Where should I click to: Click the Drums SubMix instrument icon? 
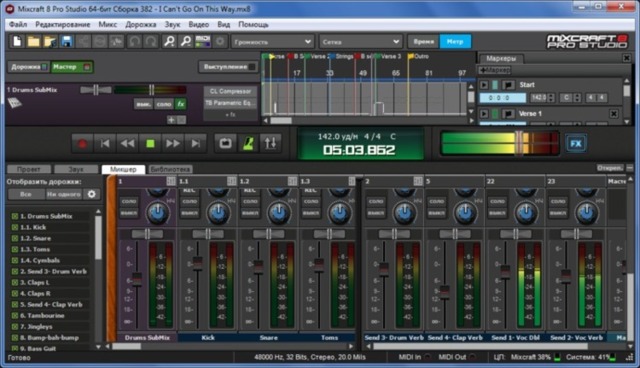(x=15, y=103)
